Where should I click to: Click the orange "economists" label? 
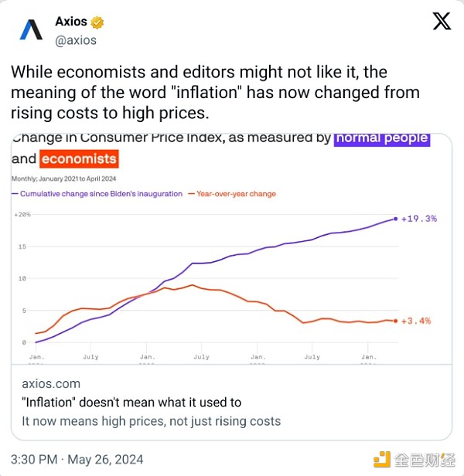(79, 158)
